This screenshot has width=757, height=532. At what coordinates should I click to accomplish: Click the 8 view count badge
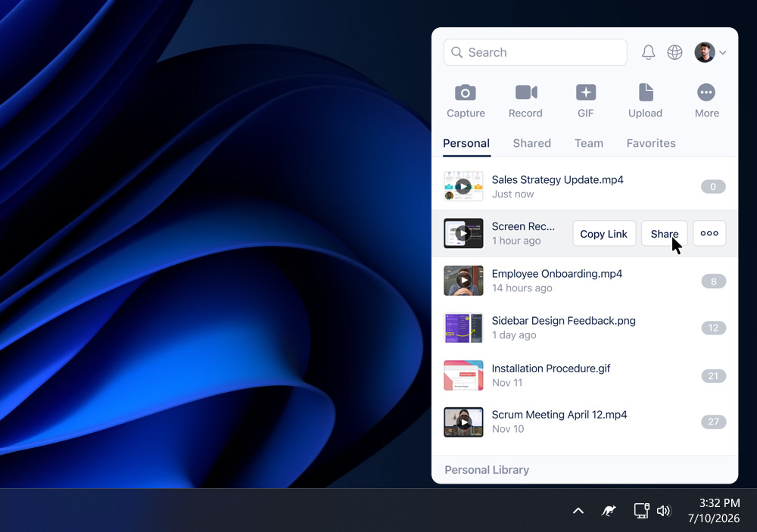click(713, 282)
